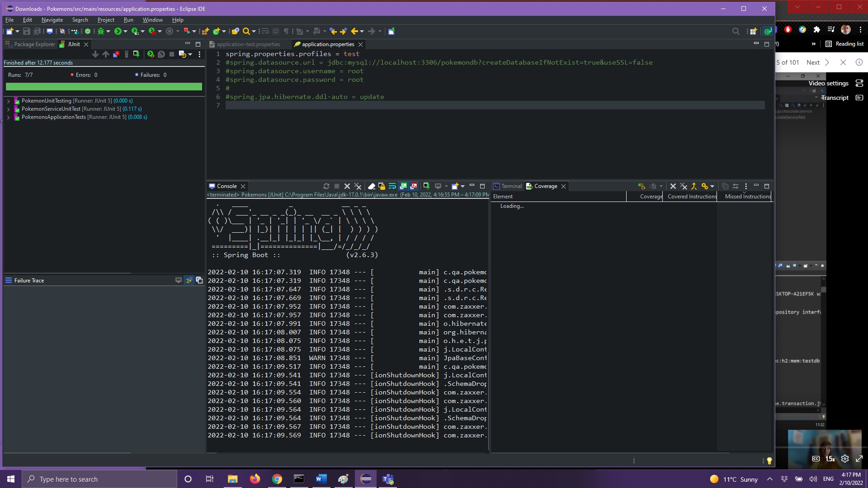Viewport: 868px width, 488px height.
Task: Click Remove All Sessions in Coverage view
Action: pos(684,186)
